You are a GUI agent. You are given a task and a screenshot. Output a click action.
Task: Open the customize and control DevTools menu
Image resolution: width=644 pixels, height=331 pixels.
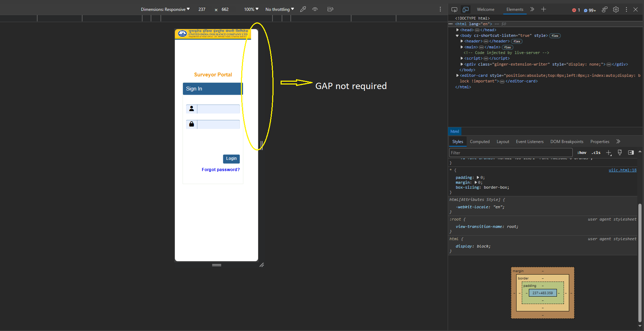tap(626, 9)
